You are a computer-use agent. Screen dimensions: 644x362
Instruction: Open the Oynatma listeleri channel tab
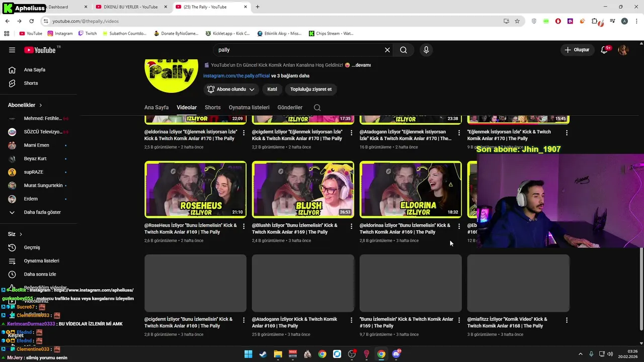pyautogui.click(x=249, y=108)
